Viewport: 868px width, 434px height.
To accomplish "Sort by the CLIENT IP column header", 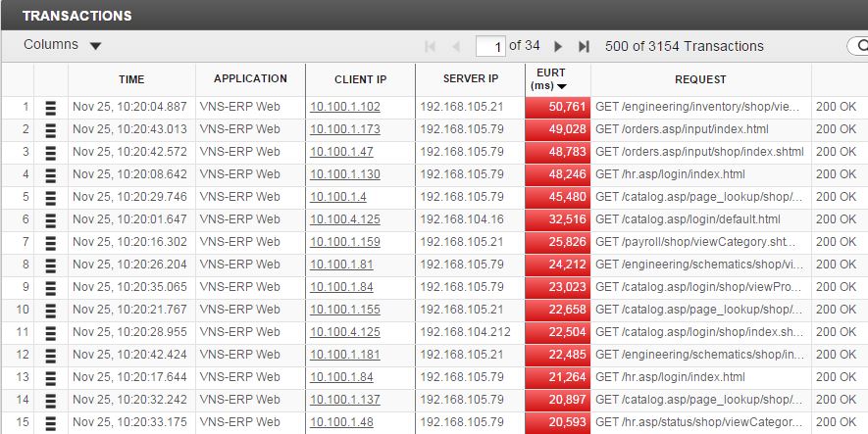I will (360, 79).
